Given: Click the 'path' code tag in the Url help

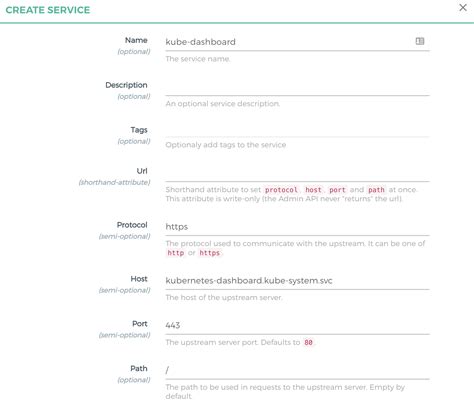Looking at the screenshot, I should [376, 190].
